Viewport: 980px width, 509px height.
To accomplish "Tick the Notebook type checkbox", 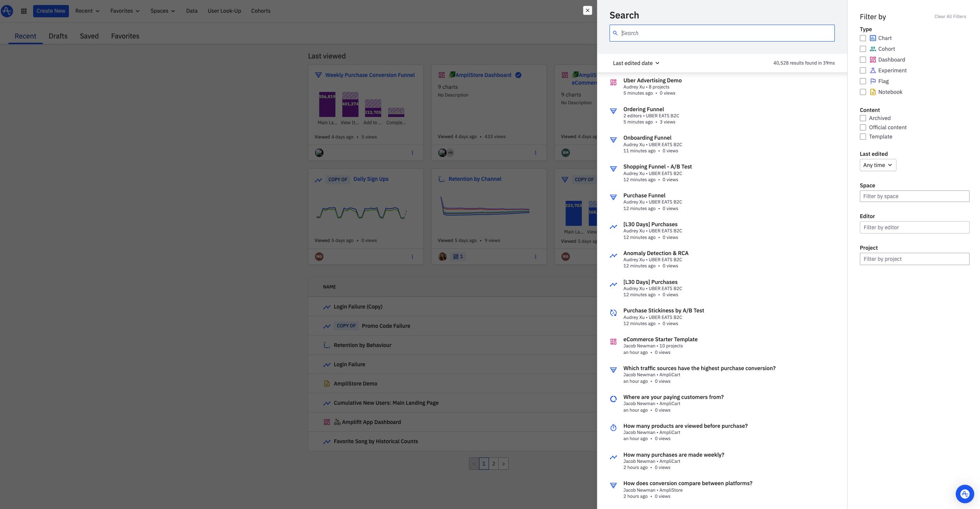I will (863, 92).
